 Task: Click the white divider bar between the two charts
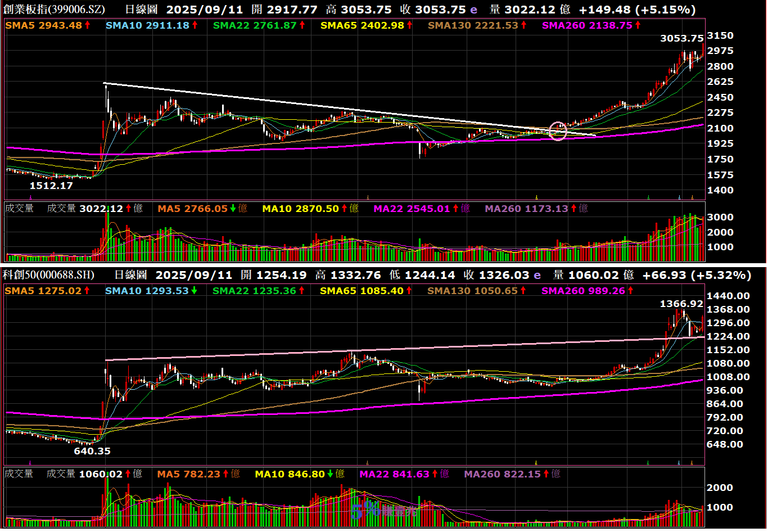click(384, 264)
